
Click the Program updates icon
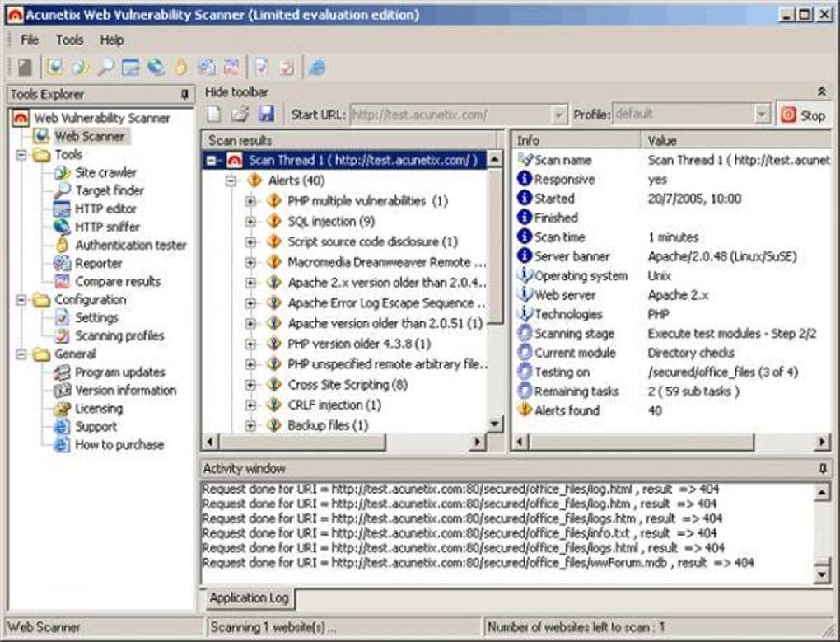(x=63, y=372)
